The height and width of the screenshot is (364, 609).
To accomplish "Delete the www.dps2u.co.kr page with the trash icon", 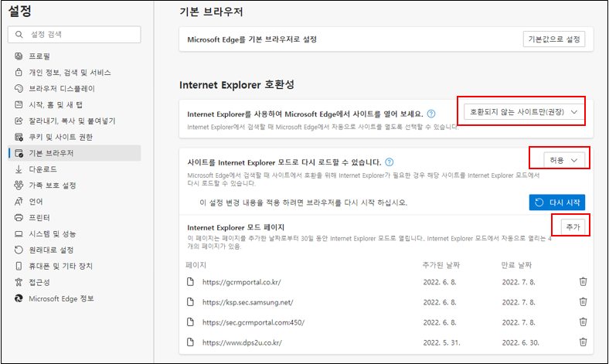I will coord(583,342).
